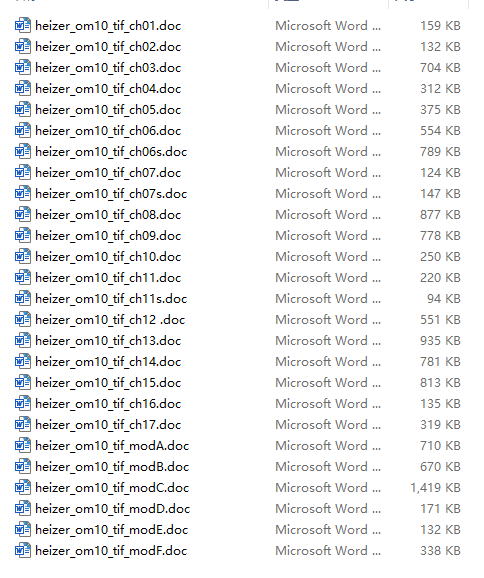This screenshot has height=578, width=484.
Task: Select file name heizer_om10_tif_ch08.doc
Action: click(108, 215)
